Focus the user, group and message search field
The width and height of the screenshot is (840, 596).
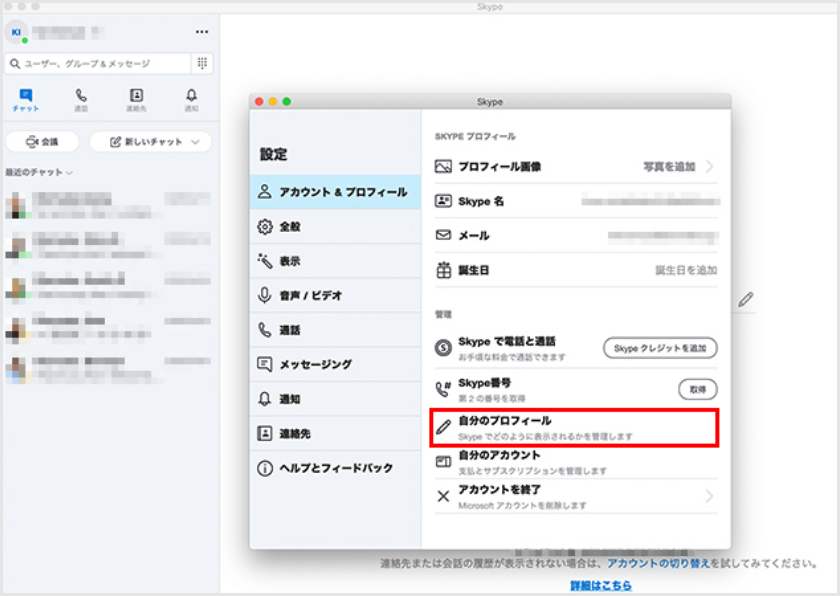[98, 64]
